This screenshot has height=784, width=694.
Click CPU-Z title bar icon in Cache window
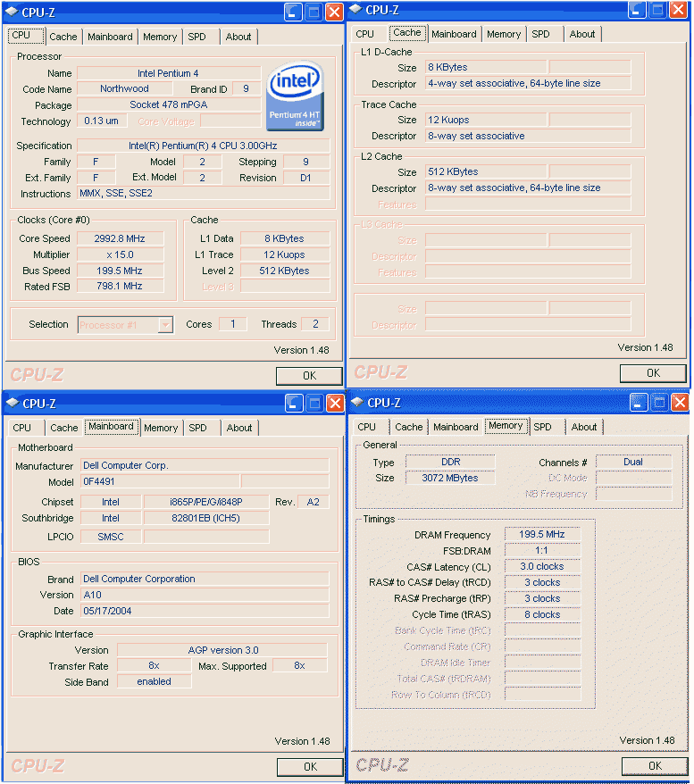[x=355, y=9]
